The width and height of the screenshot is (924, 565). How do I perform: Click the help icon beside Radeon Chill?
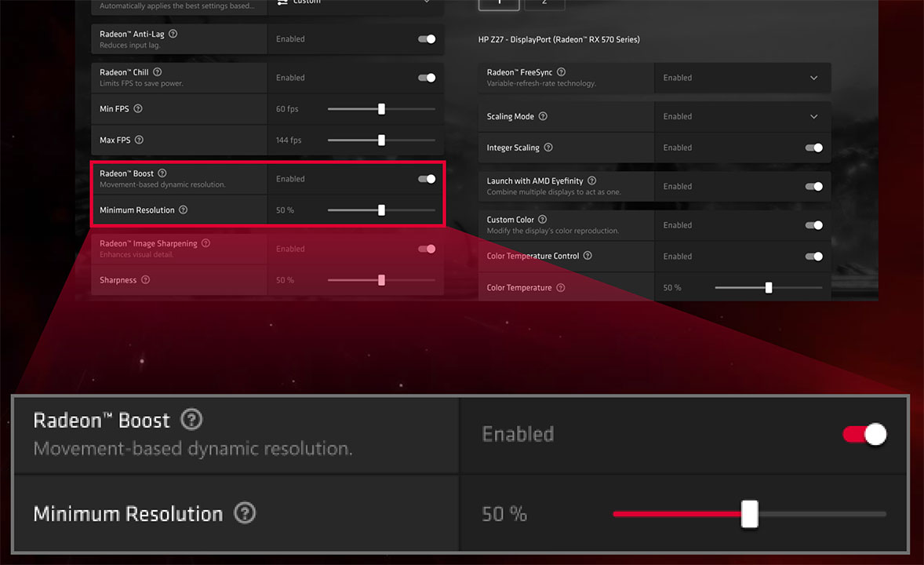tap(158, 72)
